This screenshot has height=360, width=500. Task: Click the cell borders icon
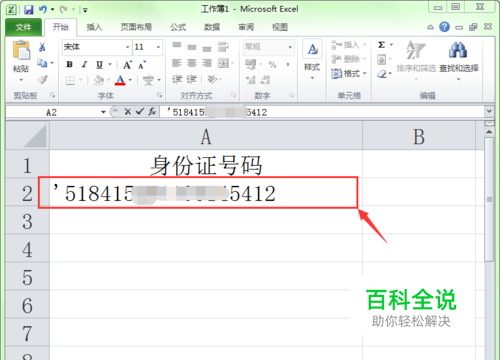tap(70, 80)
